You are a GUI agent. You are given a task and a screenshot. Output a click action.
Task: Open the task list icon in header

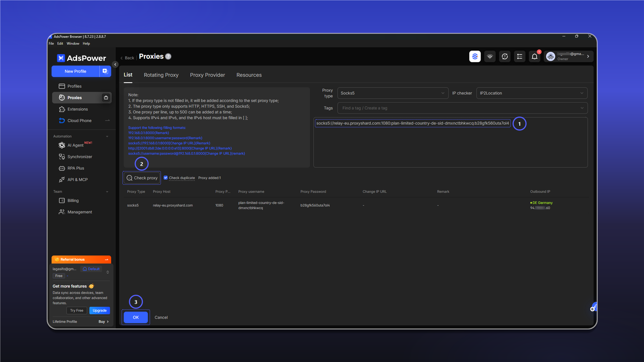pos(520,56)
